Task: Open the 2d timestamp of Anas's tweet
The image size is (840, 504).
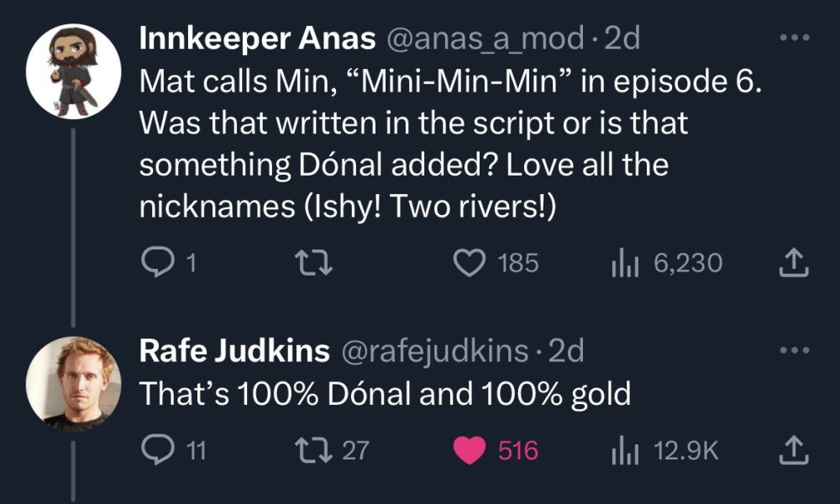Action: click(x=622, y=39)
